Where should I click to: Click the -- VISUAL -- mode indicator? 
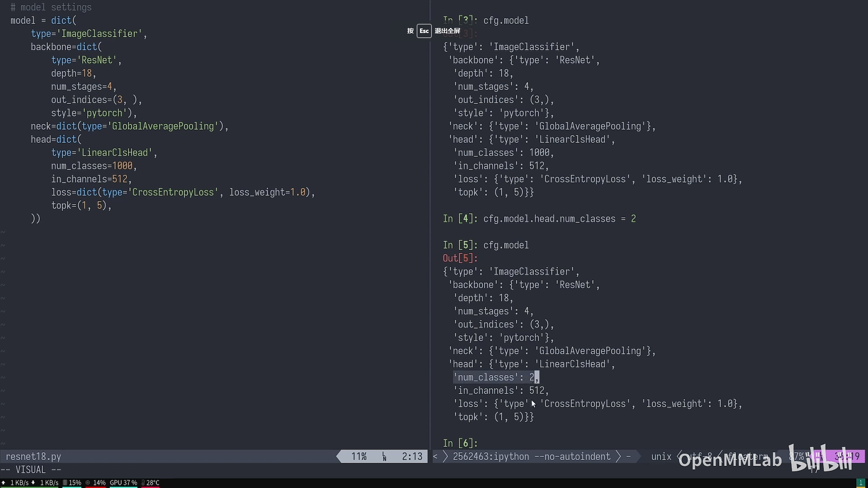point(31,470)
